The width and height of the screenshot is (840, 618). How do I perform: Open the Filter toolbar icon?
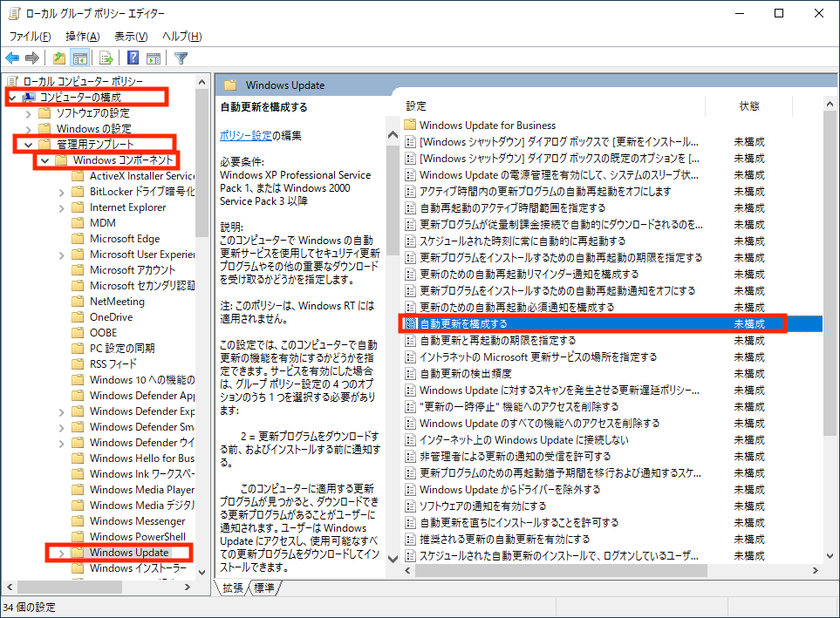coord(181,58)
